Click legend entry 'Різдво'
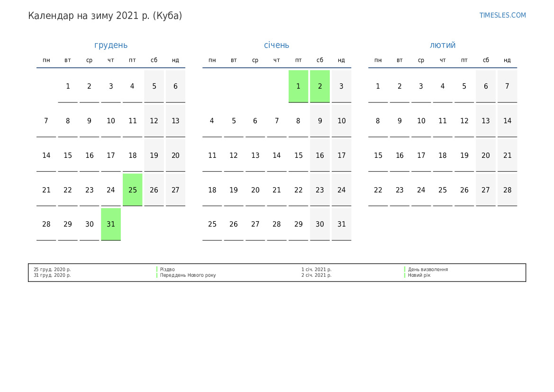 click(x=167, y=269)
